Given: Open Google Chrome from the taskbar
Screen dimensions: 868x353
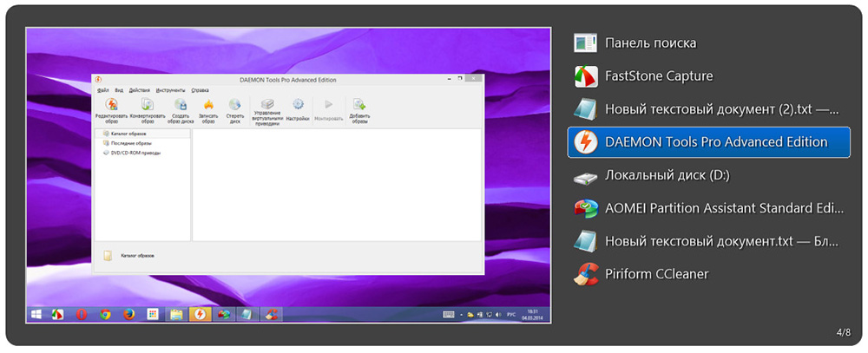Looking at the screenshot, I should click(105, 315).
